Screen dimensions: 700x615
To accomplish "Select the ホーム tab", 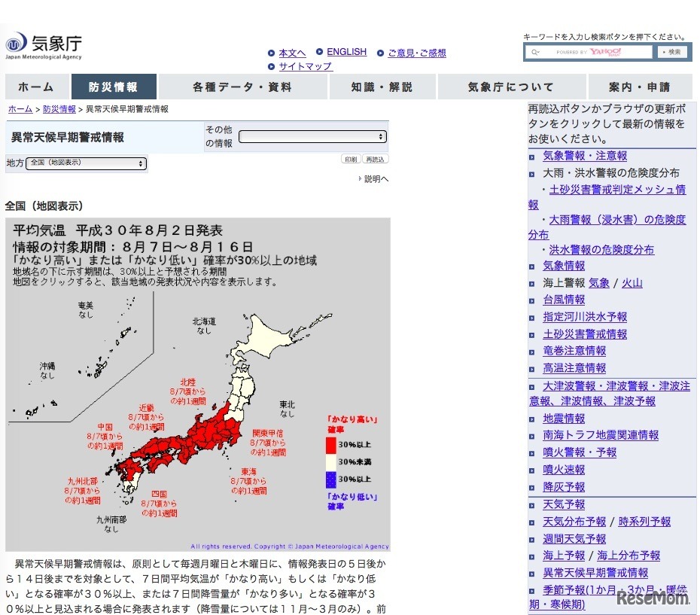I will click(35, 87).
